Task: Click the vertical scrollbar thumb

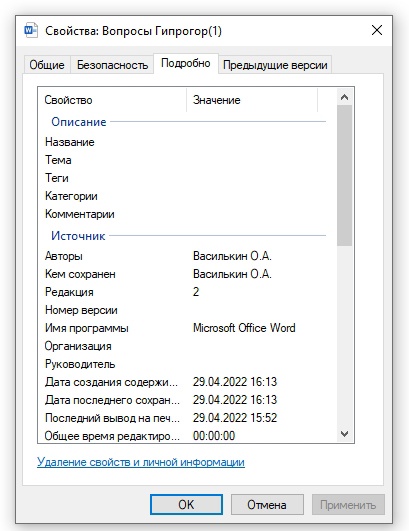Action: coord(344,175)
